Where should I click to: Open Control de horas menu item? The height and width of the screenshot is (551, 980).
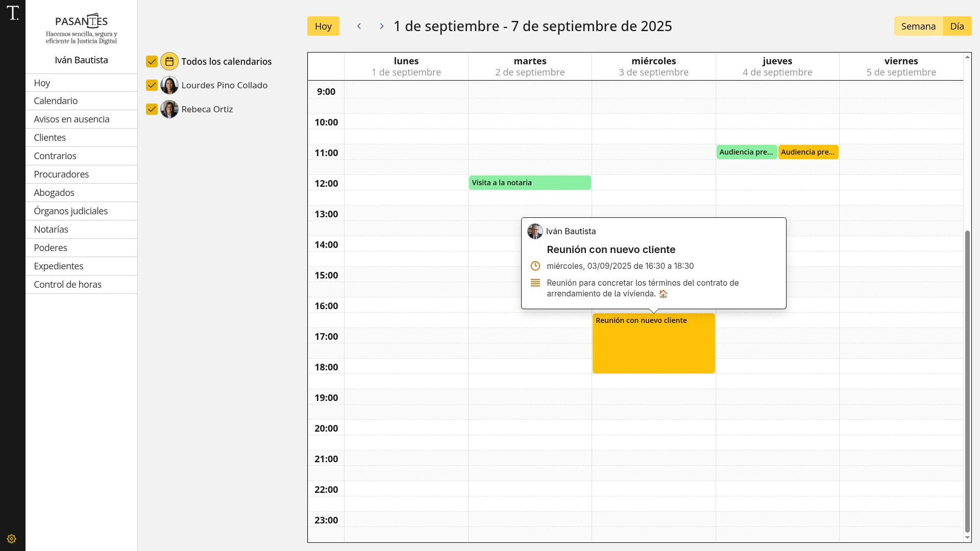pos(68,284)
